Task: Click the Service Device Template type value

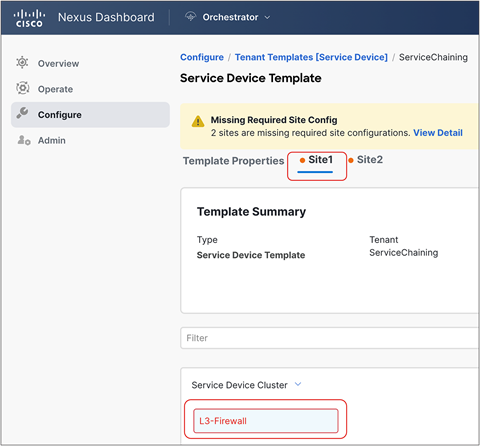Action: (x=251, y=255)
